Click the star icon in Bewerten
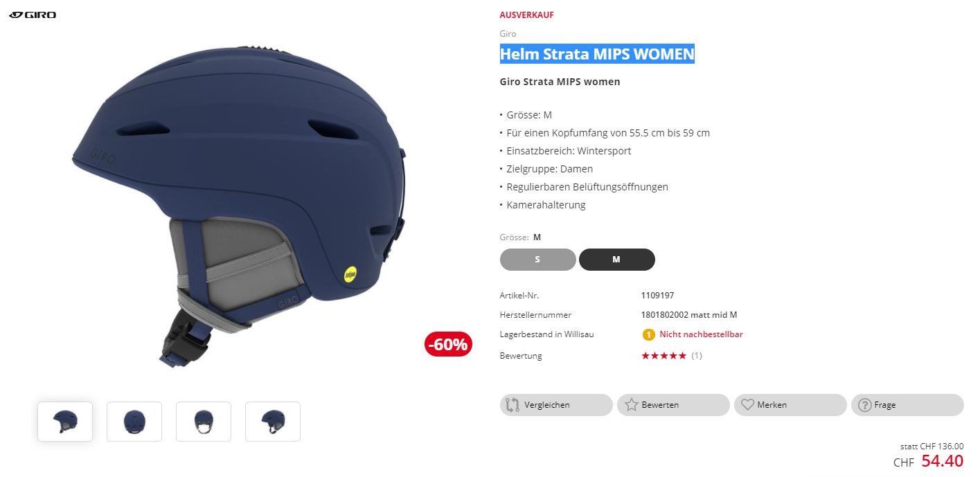This screenshot has width=980, height=477. tap(631, 404)
